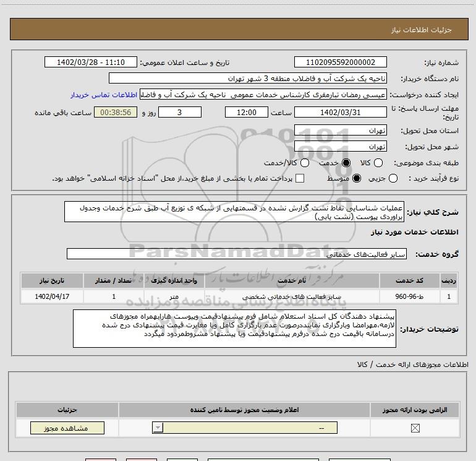The image size is (476, 461).
Task: Open buyer contact information link
Action: [104, 95]
